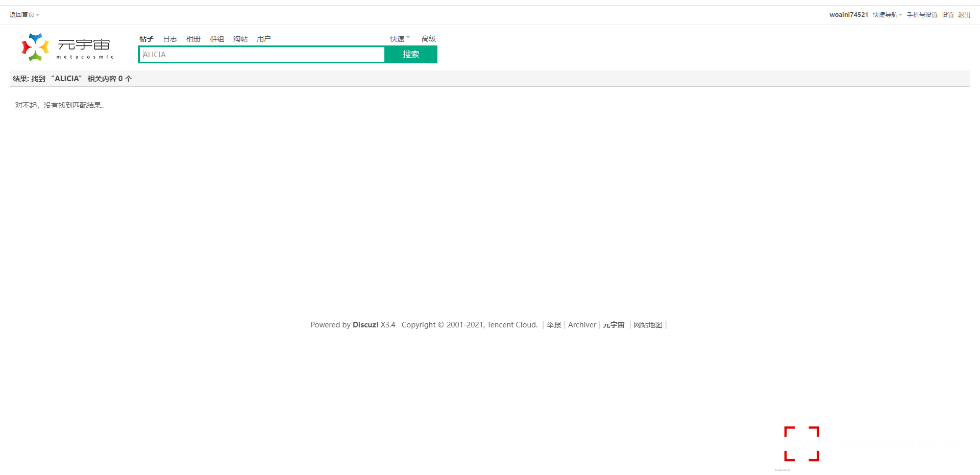Switch to the 淘帖 search tab

coord(240,39)
